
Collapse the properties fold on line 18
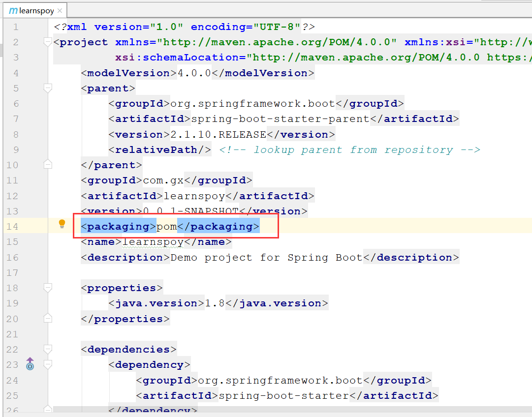click(48, 288)
